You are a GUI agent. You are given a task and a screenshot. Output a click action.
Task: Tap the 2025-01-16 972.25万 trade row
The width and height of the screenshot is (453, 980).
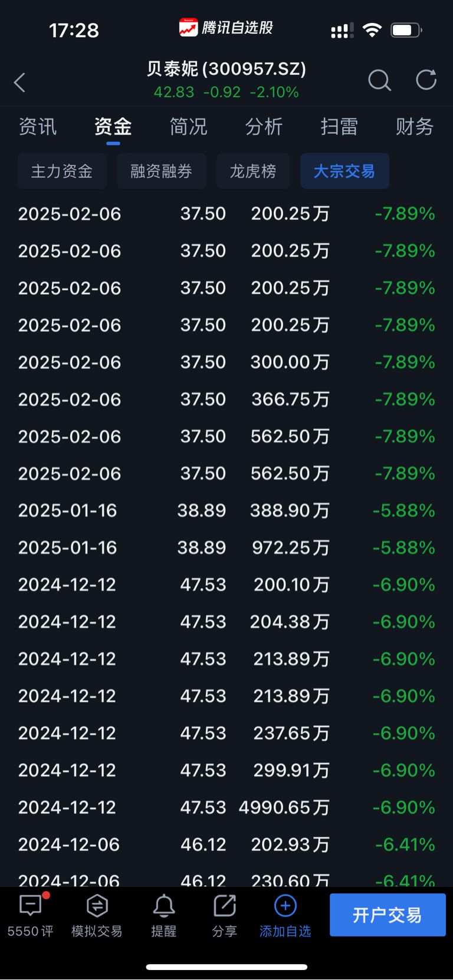click(226, 547)
